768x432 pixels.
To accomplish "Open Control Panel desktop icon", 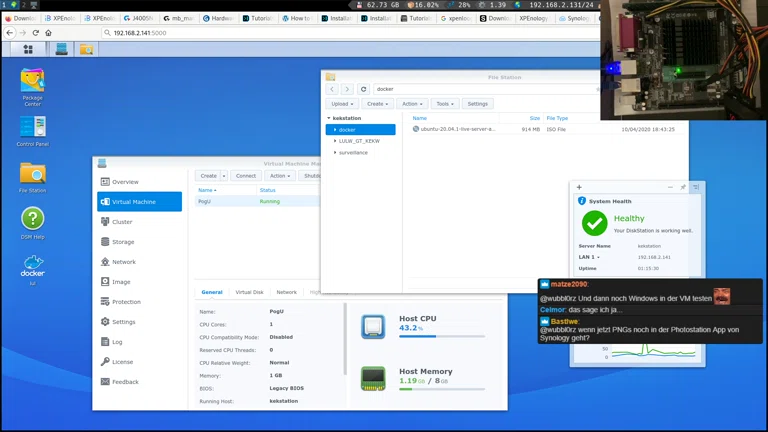I will pos(32,131).
